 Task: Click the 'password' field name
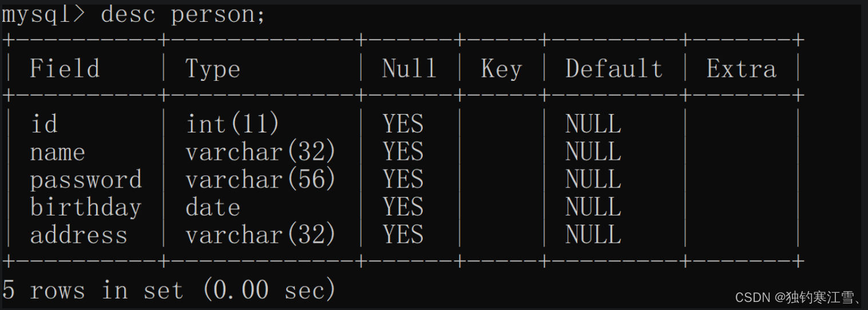(x=86, y=180)
